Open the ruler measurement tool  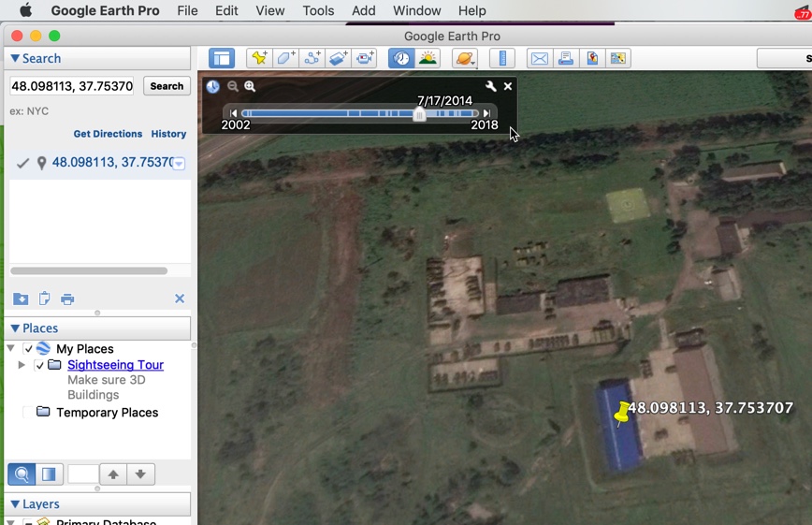tap(501, 58)
